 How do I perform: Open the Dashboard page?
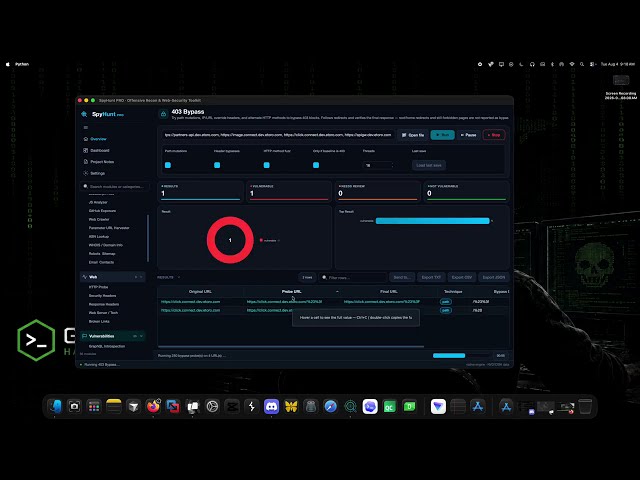coord(100,150)
